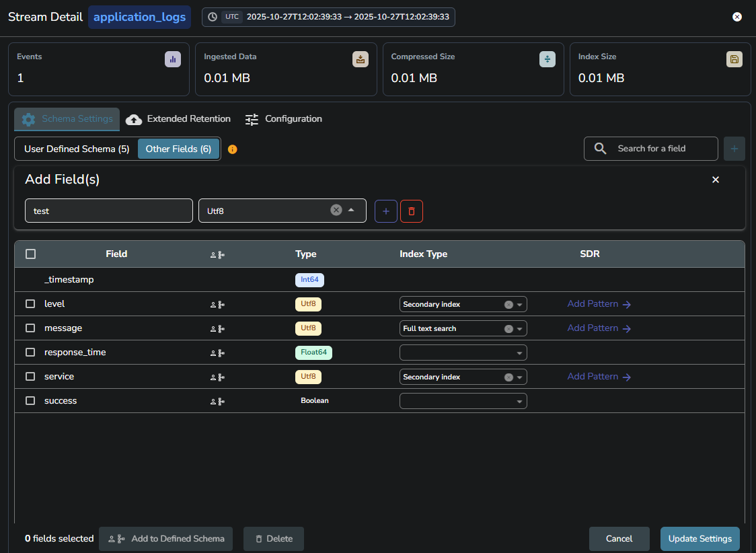Click the orange info icon beside Other Fields
This screenshot has height=553, width=756.
[233, 149]
